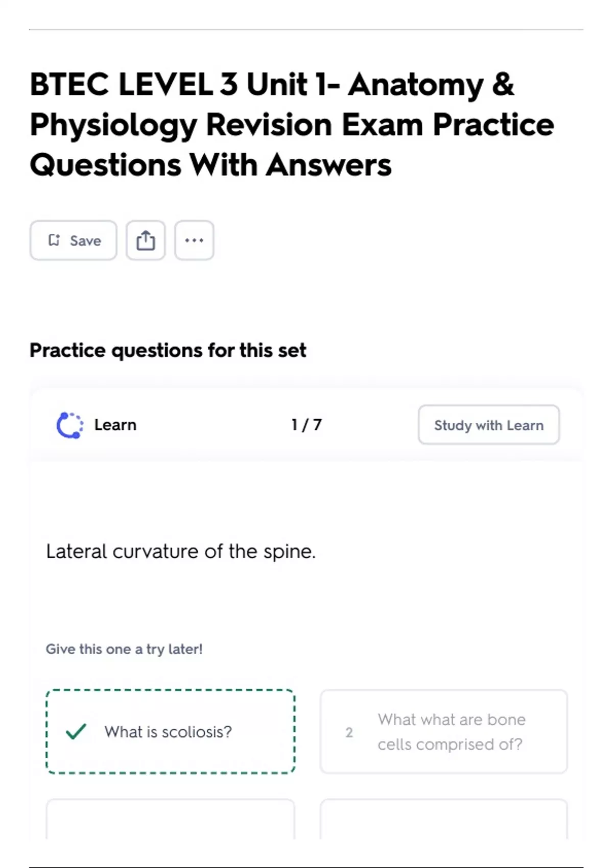Click the circular Learn logo icon
Viewport: 613px width, 868px height.
pos(69,425)
